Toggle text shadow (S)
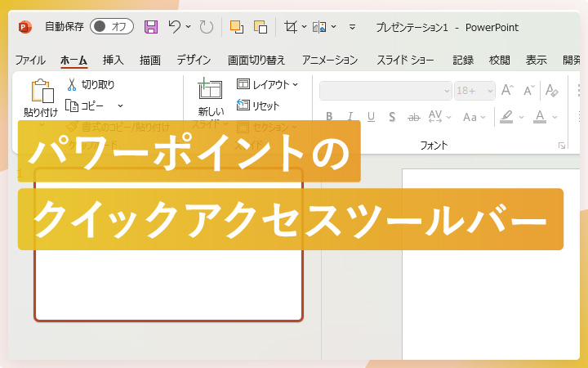Image resolution: width=588 pixels, height=368 pixels. 392,117
